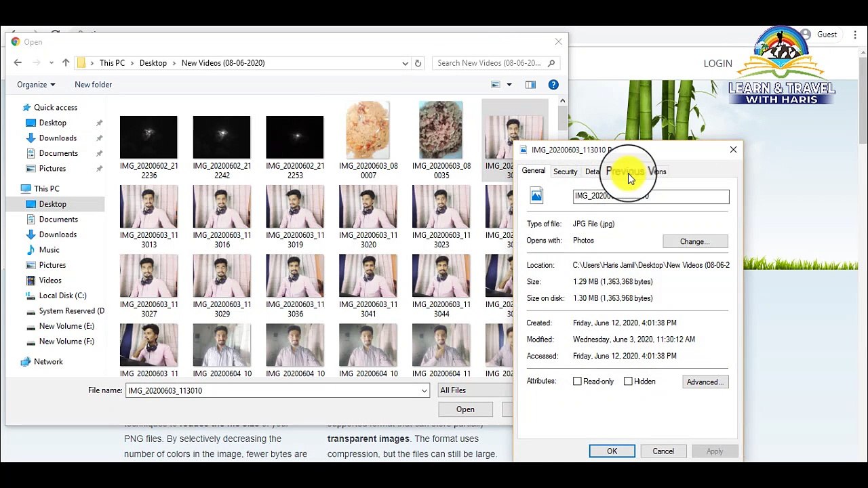Open Desktop under Quick access

coord(52,123)
